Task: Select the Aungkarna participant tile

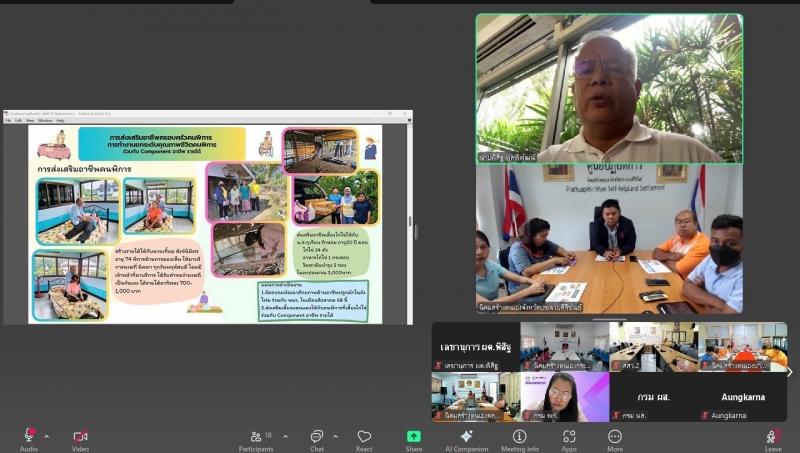Action: 743,397
